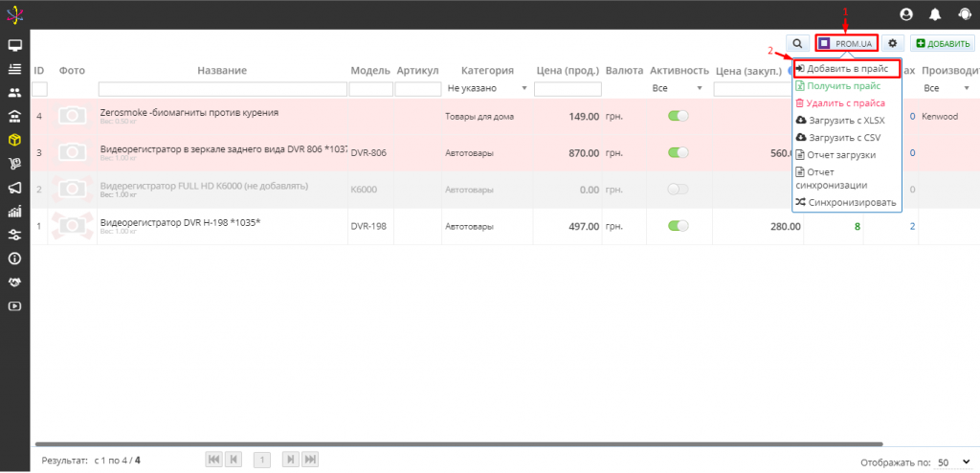Toggle activity switch for DVR H-198 product
Viewport: 980px width, 473px height.
679,226
